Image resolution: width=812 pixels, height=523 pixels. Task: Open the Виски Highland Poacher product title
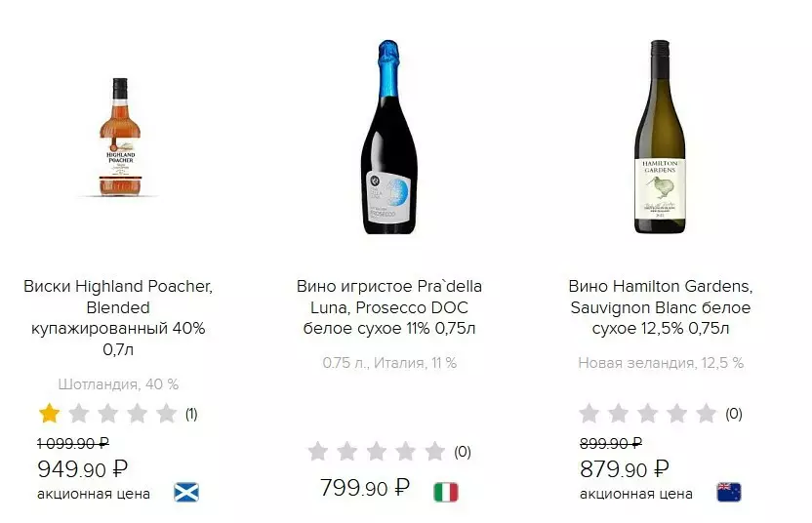click(118, 318)
